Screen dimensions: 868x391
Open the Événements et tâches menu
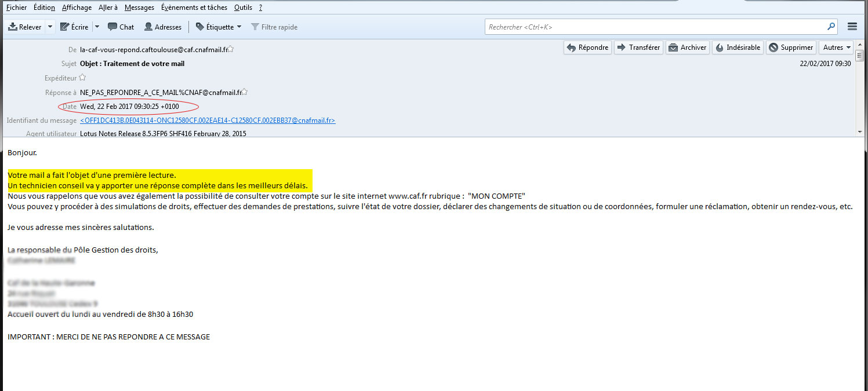(x=194, y=8)
